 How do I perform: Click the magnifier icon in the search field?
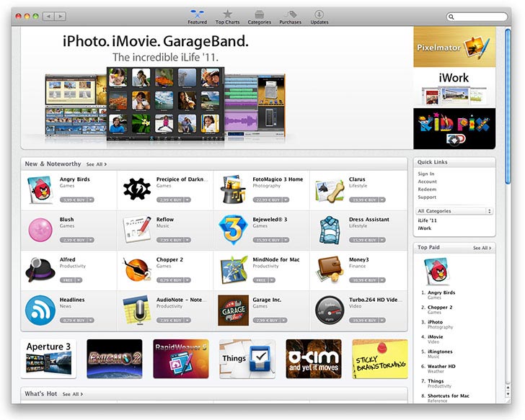point(451,17)
